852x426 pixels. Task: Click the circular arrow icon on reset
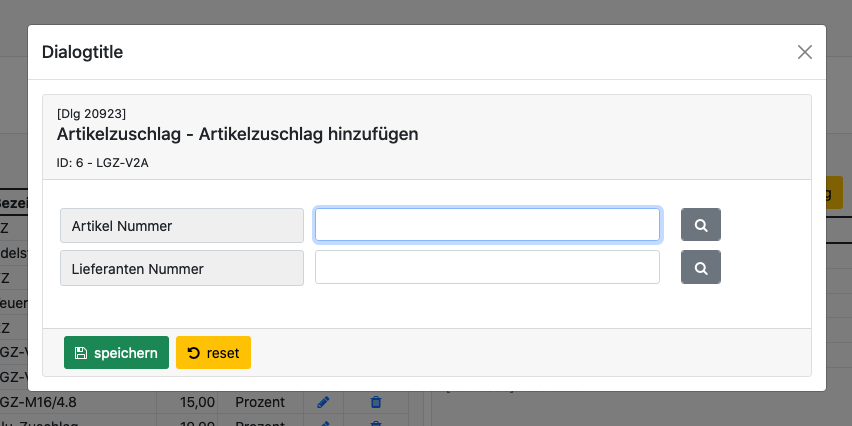(x=194, y=353)
